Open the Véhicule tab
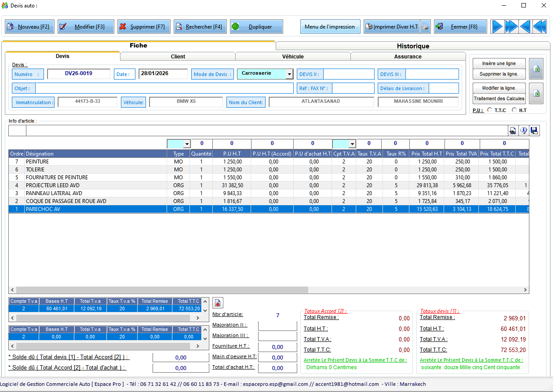554x392 pixels. click(293, 56)
